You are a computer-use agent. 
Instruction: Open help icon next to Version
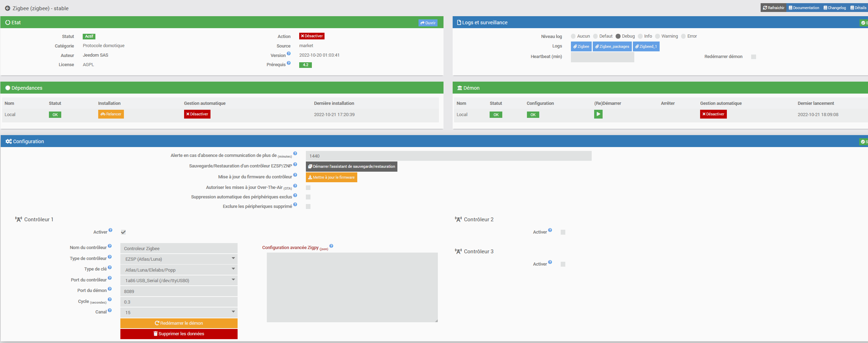pos(289,53)
